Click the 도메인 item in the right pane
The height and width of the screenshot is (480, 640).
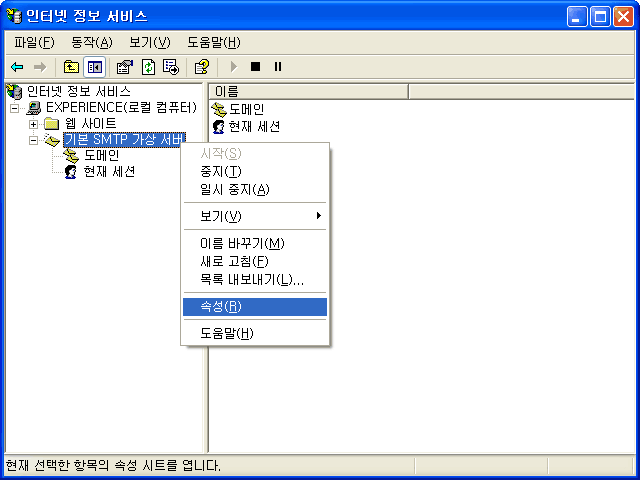point(246,109)
